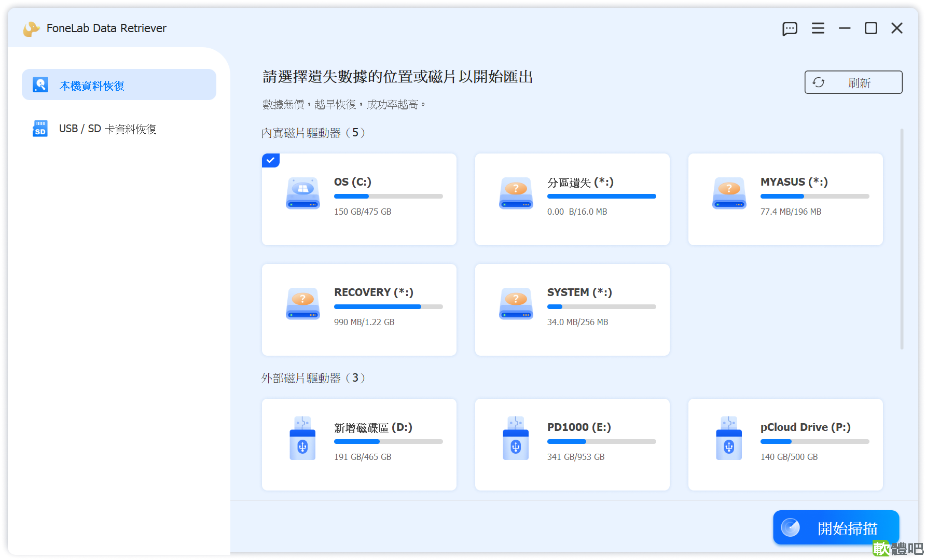Click the 34.0 MB/256 MB text
The height and width of the screenshot is (560, 926).
click(577, 322)
